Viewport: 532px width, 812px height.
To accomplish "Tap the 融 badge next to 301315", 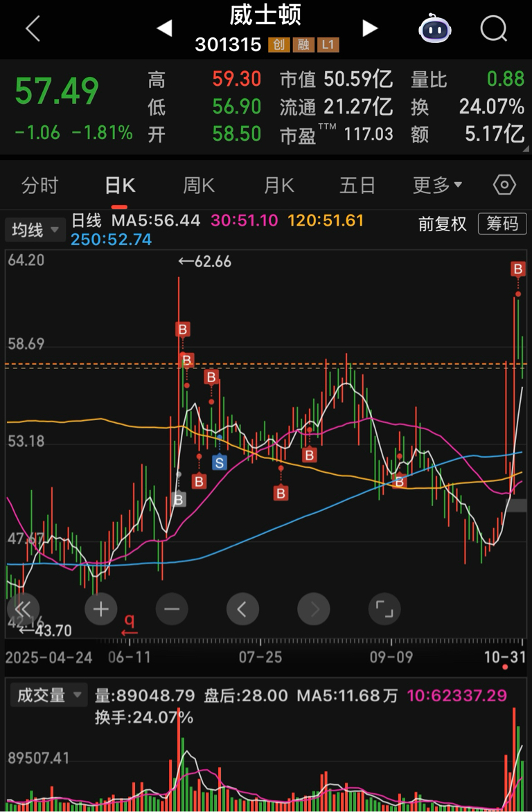I will point(303,44).
